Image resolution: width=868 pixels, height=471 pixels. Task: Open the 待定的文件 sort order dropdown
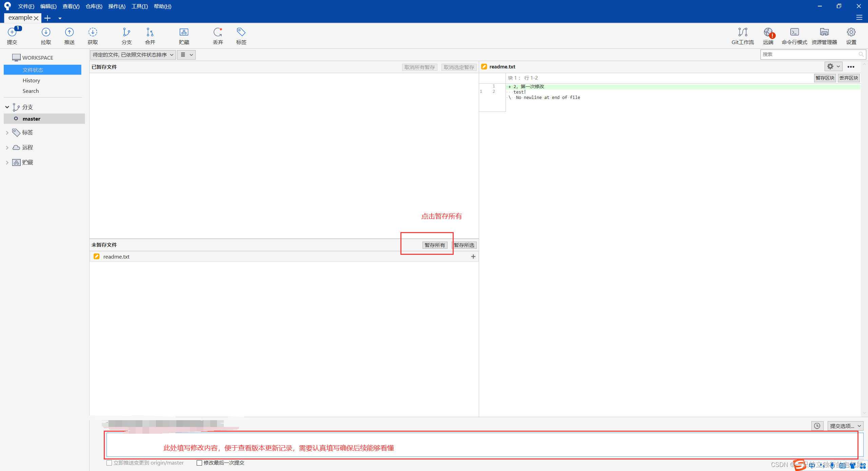172,55
